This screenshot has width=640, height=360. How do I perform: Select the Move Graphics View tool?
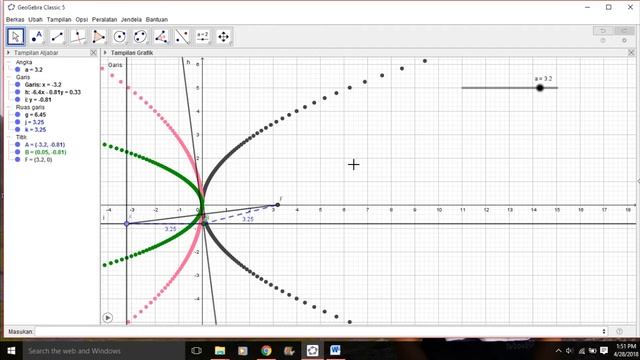pyautogui.click(x=224, y=37)
